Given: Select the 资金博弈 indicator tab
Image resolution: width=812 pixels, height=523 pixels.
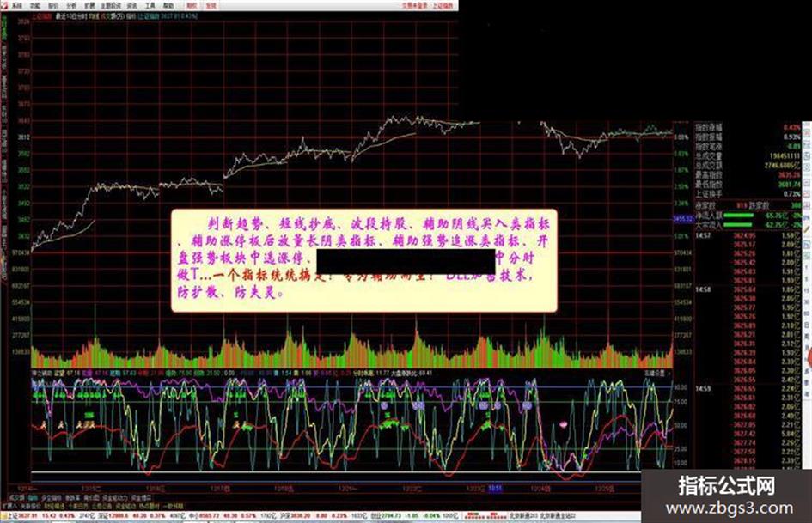Looking at the screenshot, I should tap(142, 497).
